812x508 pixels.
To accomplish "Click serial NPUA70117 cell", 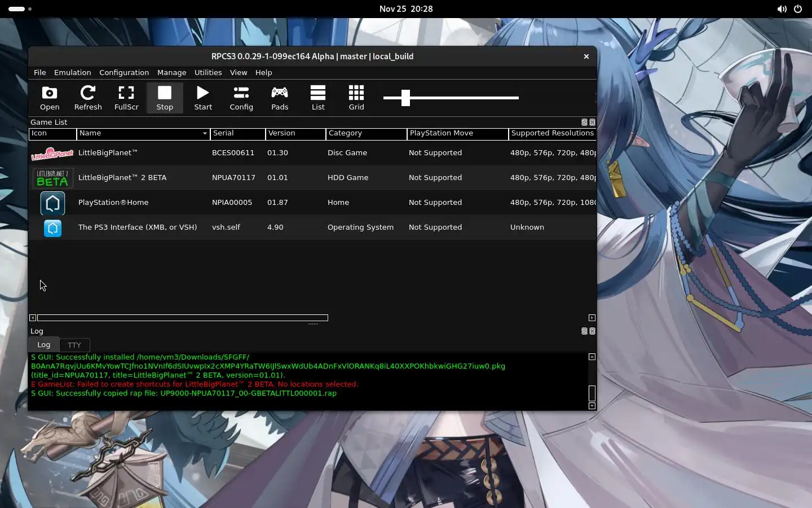I will point(233,178).
